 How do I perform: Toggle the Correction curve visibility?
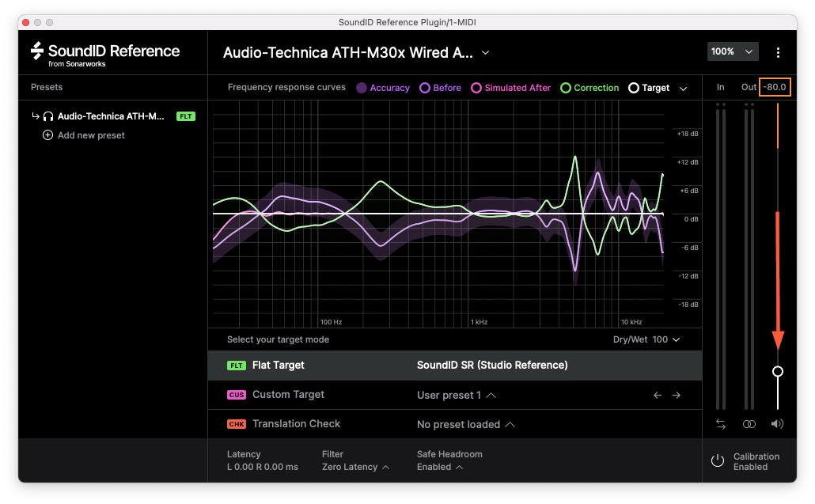(566, 88)
